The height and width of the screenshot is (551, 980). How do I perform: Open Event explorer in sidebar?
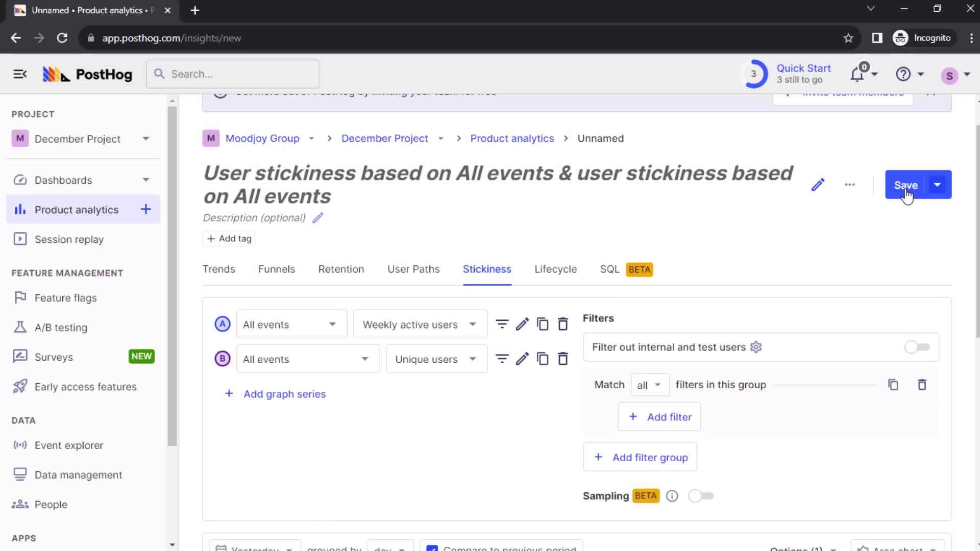[x=83, y=445]
